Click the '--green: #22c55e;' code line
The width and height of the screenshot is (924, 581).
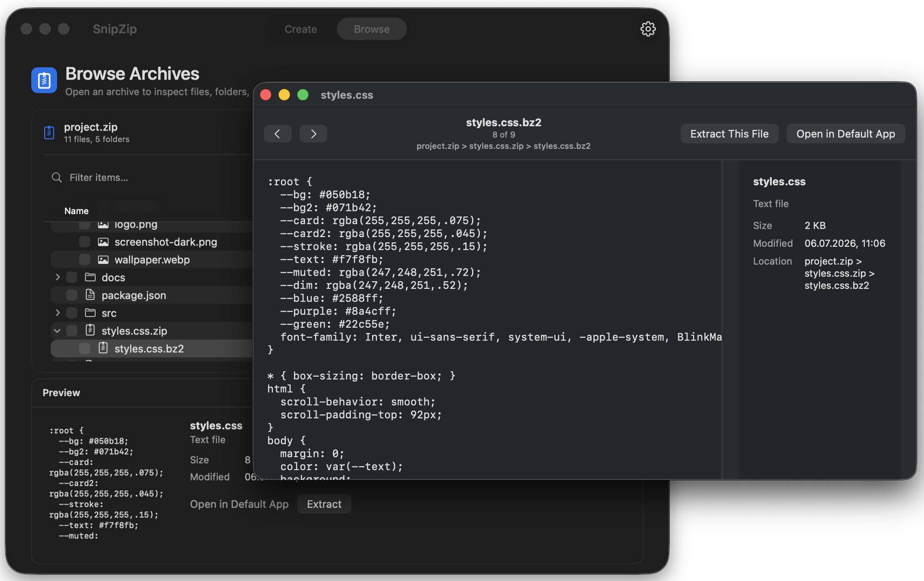334,324
